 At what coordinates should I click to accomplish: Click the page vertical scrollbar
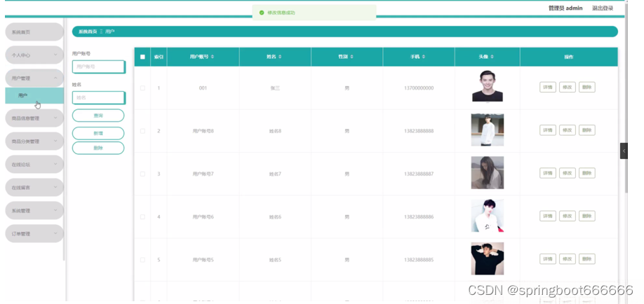[x=626, y=99]
